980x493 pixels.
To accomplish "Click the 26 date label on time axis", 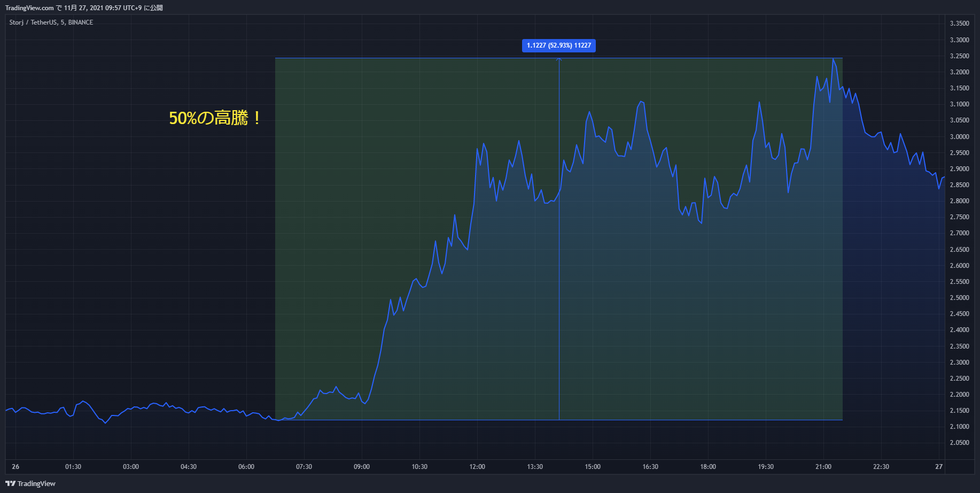I will 15,467.
